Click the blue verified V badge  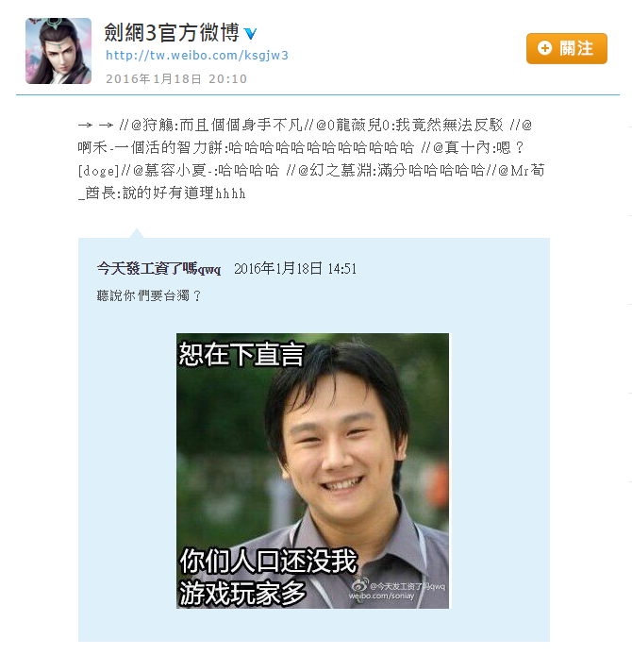tap(251, 33)
